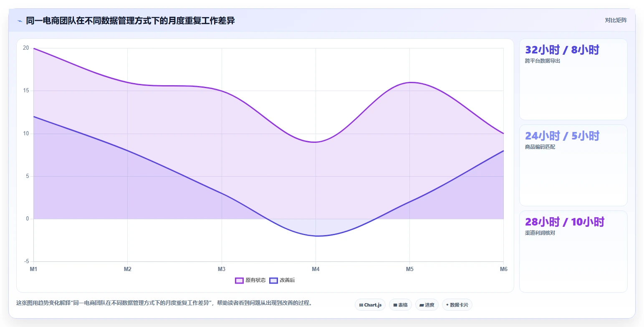Click the 24小时 / 5小时 card value
The width and height of the screenshot is (644, 327).
pos(562,136)
